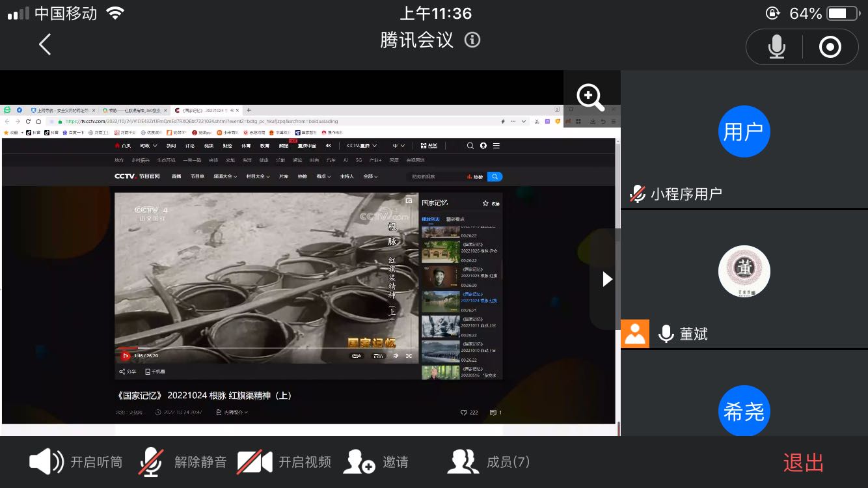This screenshot has height=488, width=868.
Task: Collapse participant panel with the arrow tab
Action: click(x=606, y=279)
